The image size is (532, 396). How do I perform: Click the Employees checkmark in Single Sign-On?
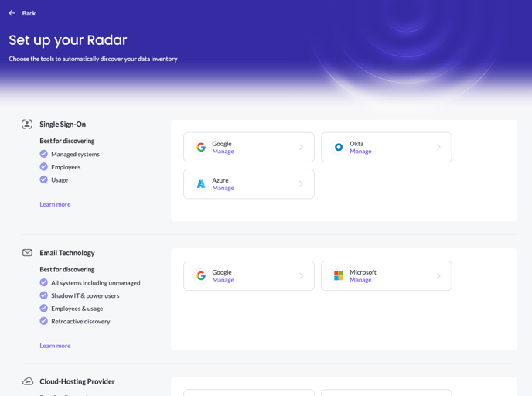(x=44, y=166)
